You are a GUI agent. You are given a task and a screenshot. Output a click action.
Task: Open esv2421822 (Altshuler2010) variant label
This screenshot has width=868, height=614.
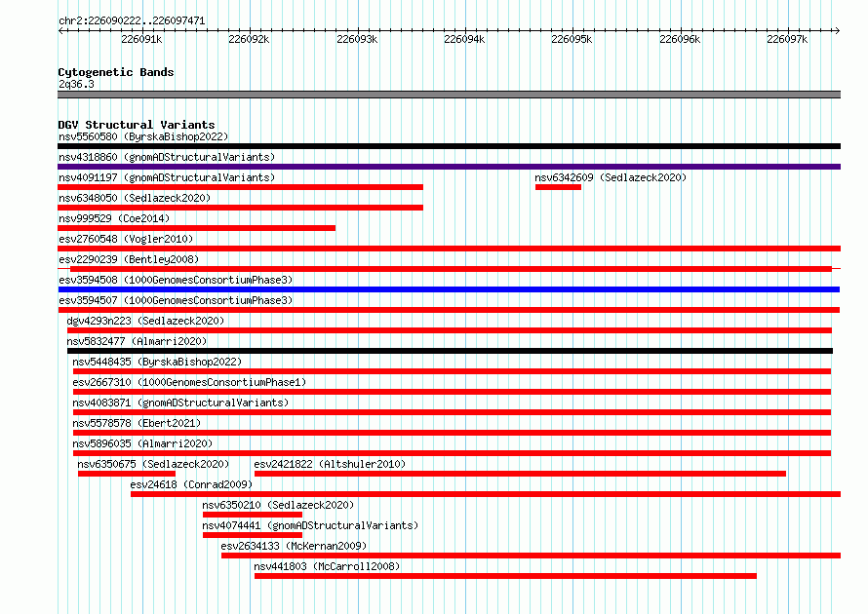click(330, 464)
